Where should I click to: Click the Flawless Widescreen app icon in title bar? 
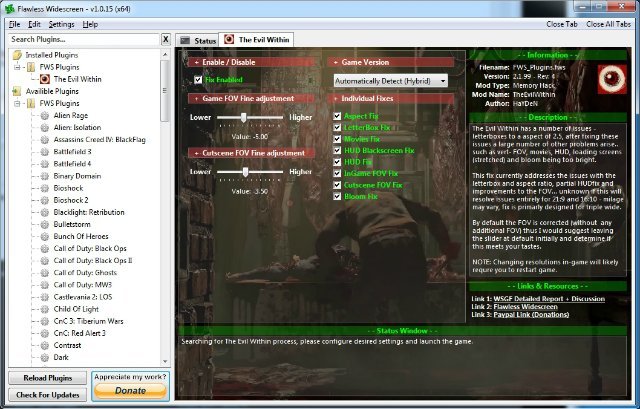tap(9, 8)
